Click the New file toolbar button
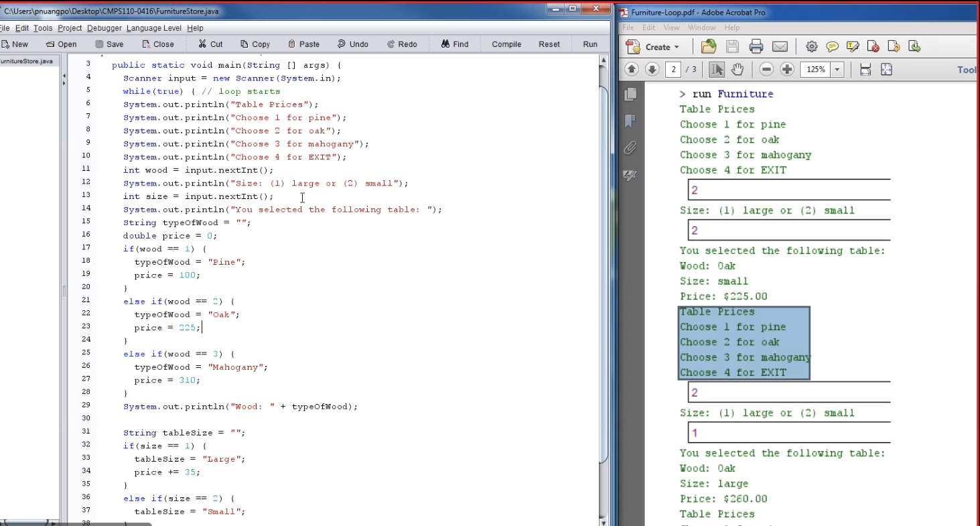Image resolution: width=980 pixels, height=526 pixels. 15,44
